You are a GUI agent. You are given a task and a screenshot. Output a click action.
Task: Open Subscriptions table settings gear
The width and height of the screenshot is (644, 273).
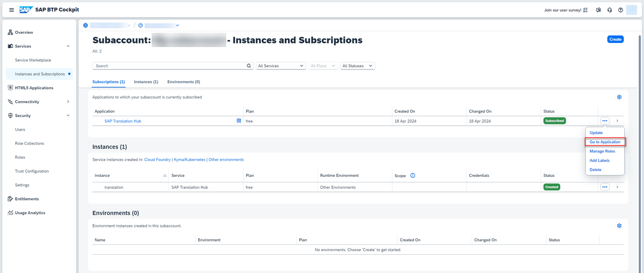click(619, 97)
